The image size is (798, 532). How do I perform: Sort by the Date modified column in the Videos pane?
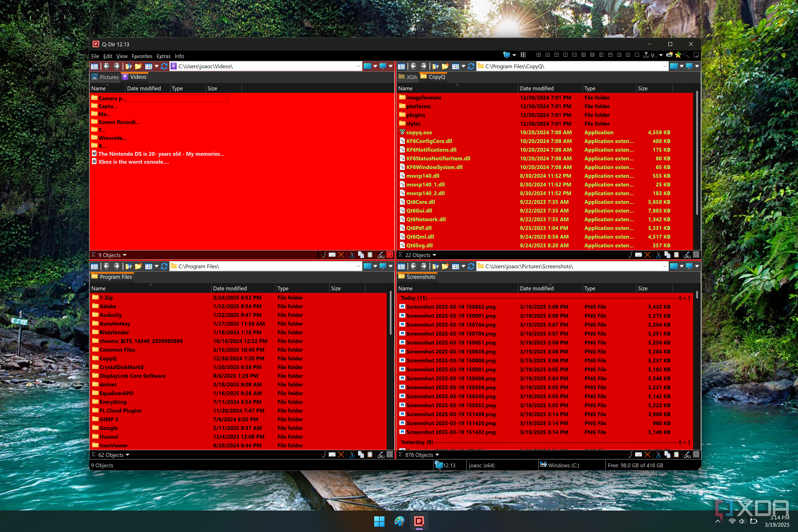coord(148,88)
